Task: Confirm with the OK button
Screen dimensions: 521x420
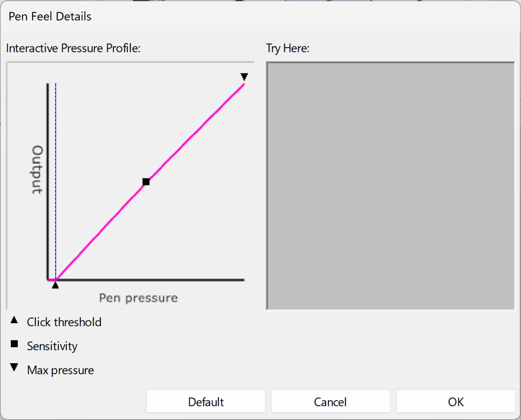Action: [455, 402]
